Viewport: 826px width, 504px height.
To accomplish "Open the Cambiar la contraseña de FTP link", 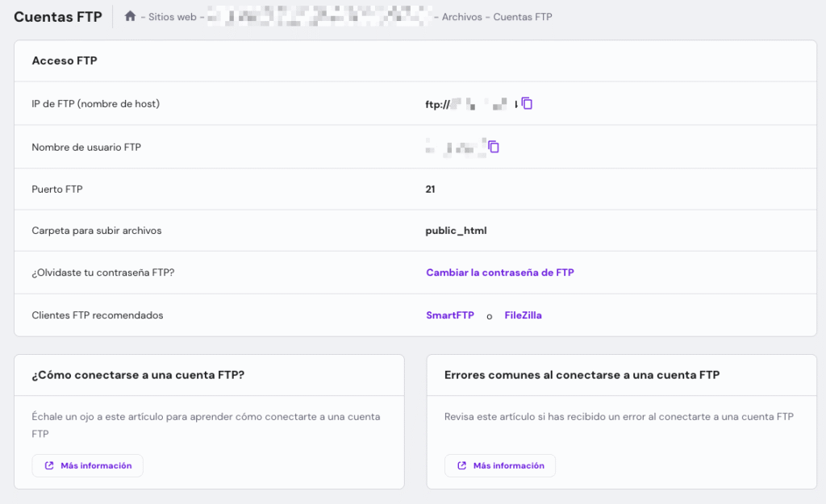I will pyautogui.click(x=500, y=273).
